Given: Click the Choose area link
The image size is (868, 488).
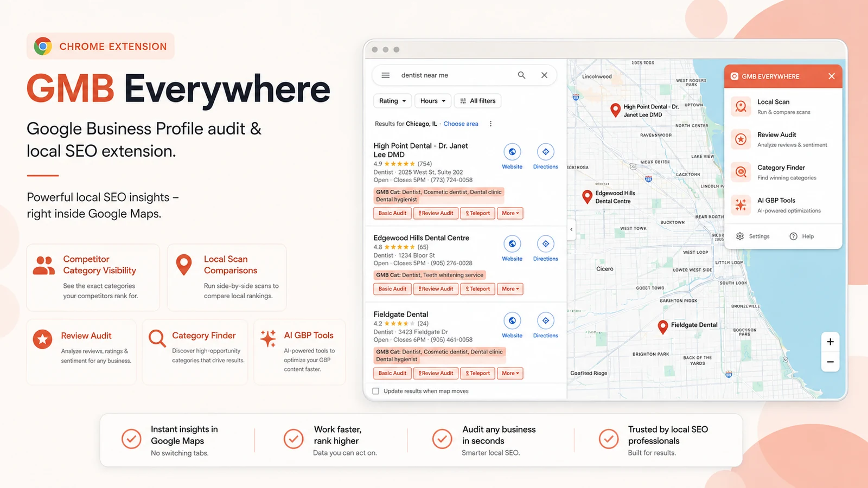Looking at the screenshot, I should coord(461,124).
